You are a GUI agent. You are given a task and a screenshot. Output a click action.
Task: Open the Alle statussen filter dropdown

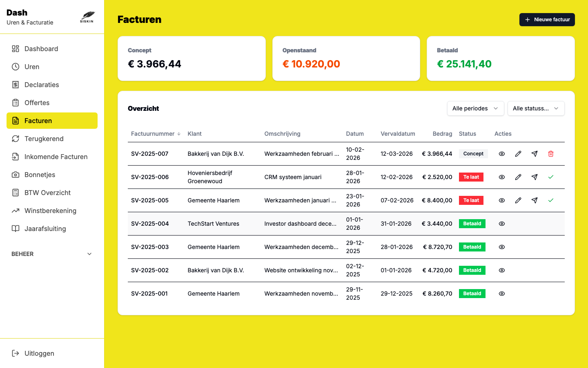[x=536, y=108]
